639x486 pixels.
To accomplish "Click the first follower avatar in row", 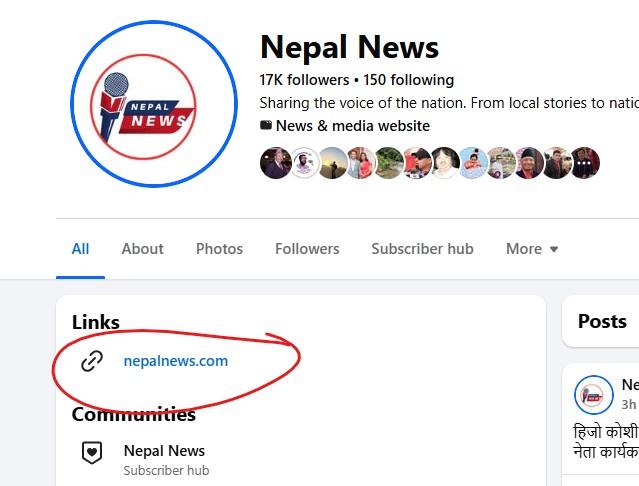I will click(x=275, y=163).
